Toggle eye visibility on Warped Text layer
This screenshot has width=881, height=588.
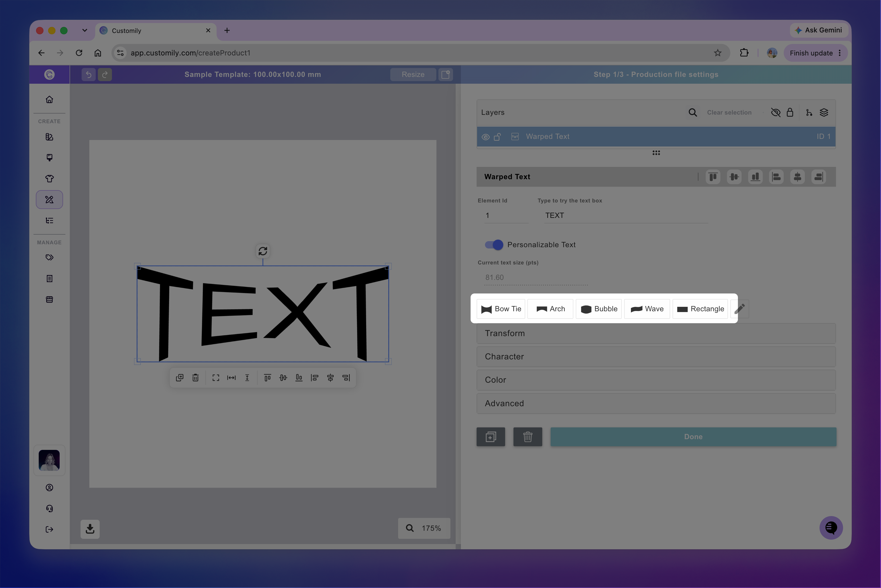click(x=485, y=137)
